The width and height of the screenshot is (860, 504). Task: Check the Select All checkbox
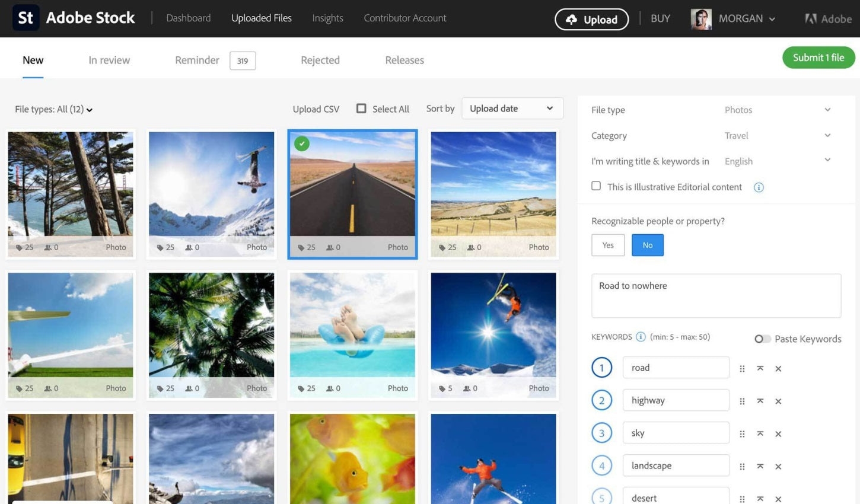click(361, 109)
